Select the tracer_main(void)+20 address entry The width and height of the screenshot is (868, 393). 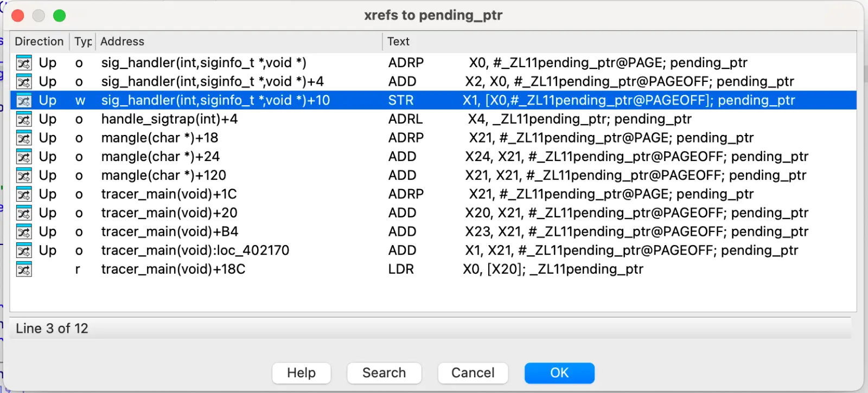169,213
